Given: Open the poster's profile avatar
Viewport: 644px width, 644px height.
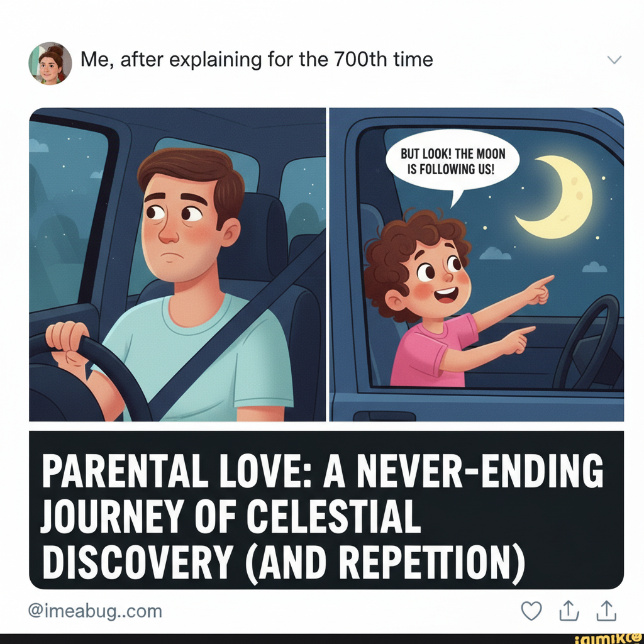Looking at the screenshot, I should pos(50,64).
